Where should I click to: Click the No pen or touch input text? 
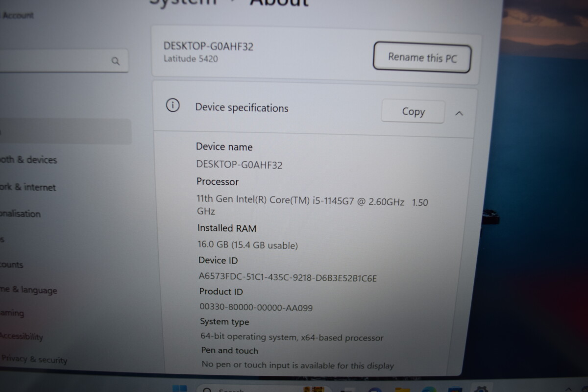[298, 365]
